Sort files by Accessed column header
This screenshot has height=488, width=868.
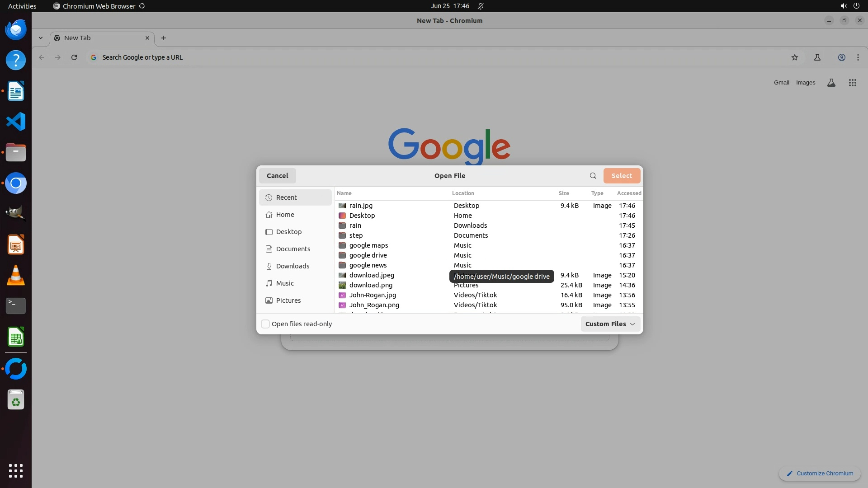pyautogui.click(x=628, y=193)
